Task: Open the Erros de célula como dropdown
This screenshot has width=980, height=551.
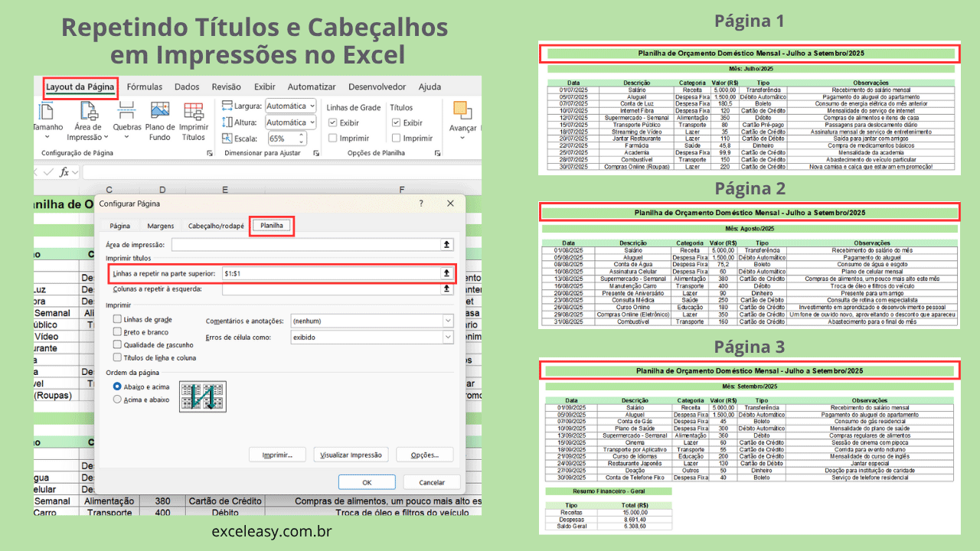Action: coord(447,337)
